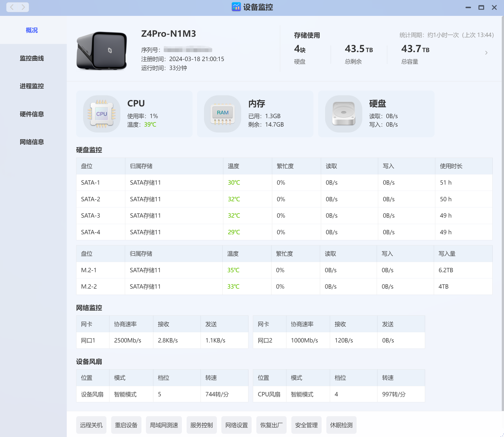Switch to the 进程监控 tab
The height and width of the screenshot is (437, 504).
32,86
